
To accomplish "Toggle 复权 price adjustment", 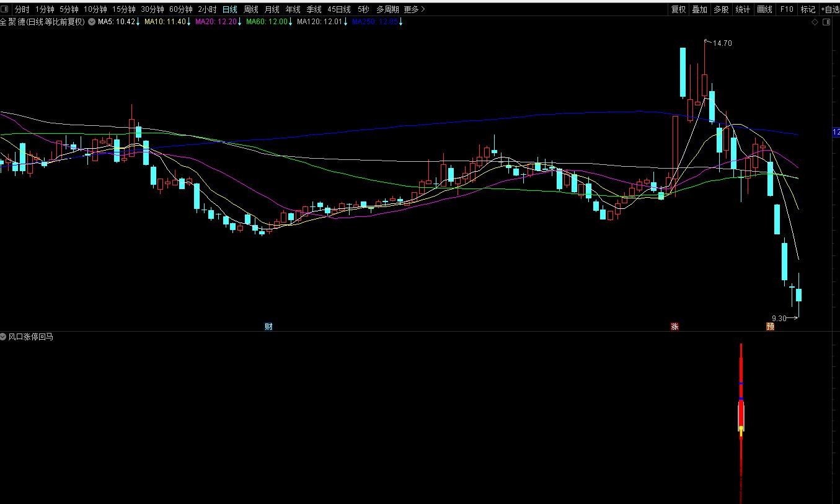I will click(678, 9).
